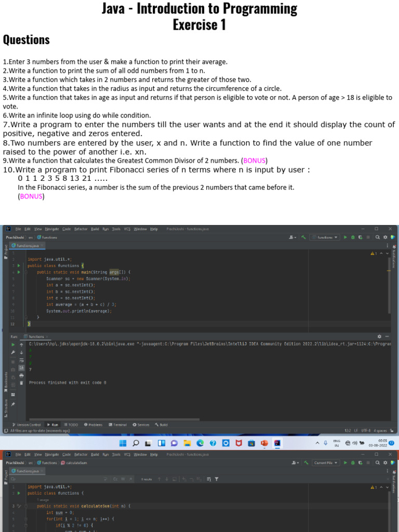This screenshot has width=399, height=532.
Task: Open 'Current File' run configuration dropdown
Action: (326, 462)
